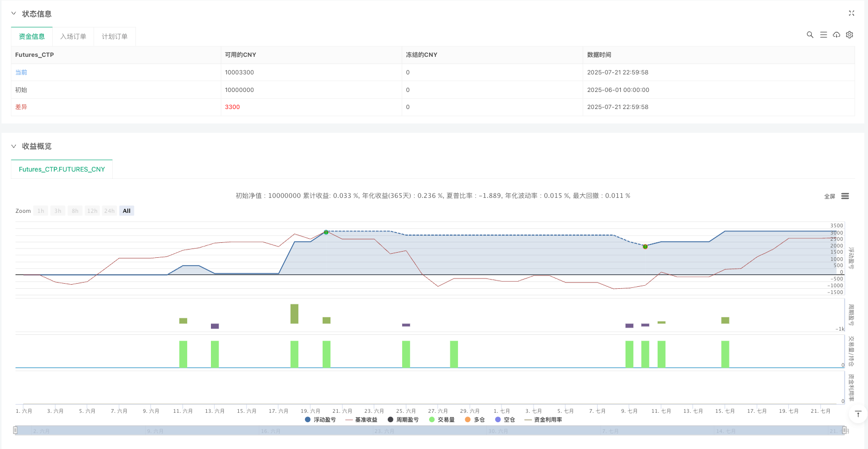868x449 pixels.
Task: Click the left handle of the range navigator
Action: point(16,430)
